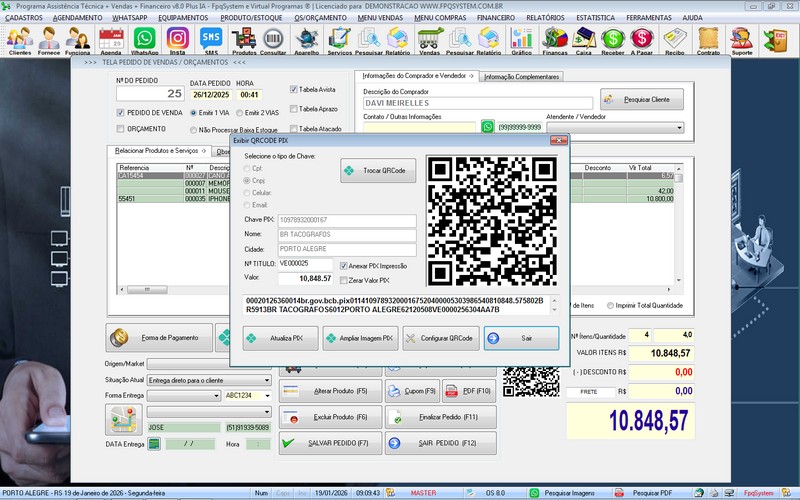The width and height of the screenshot is (800, 500).
Task: Open the SMS toolbar icon
Action: point(211,40)
